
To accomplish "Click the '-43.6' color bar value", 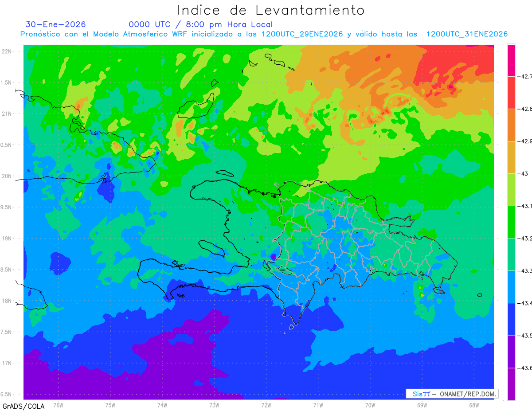I will click(525, 368).
